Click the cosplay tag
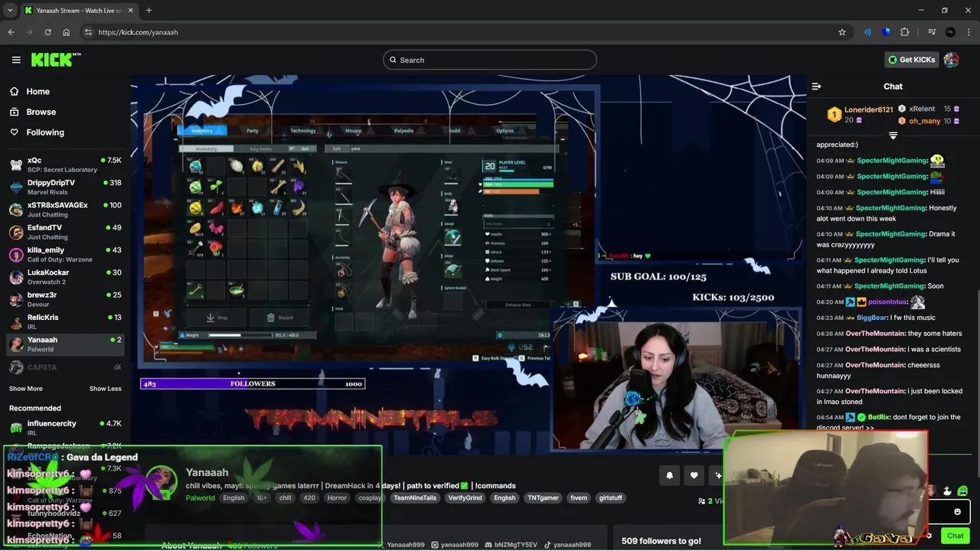980x551 pixels. 370,497
